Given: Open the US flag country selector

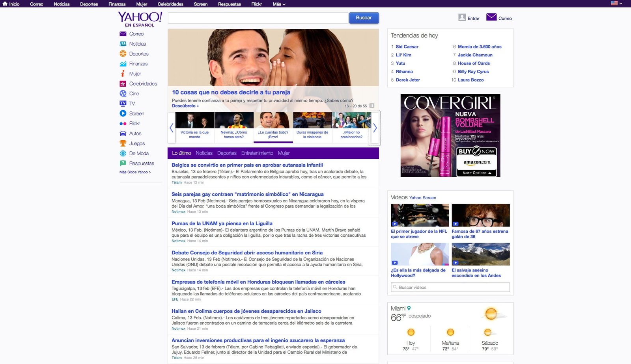Looking at the screenshot, I should pyautogui.click(x=617, y=3).
